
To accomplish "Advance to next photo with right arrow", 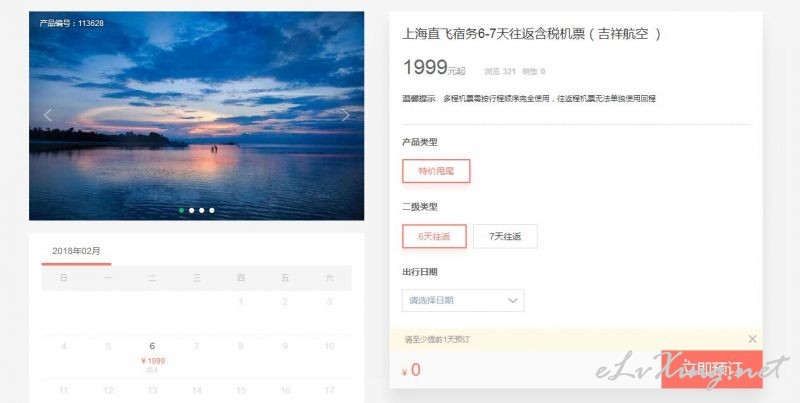I will click(x=345, y=115).
